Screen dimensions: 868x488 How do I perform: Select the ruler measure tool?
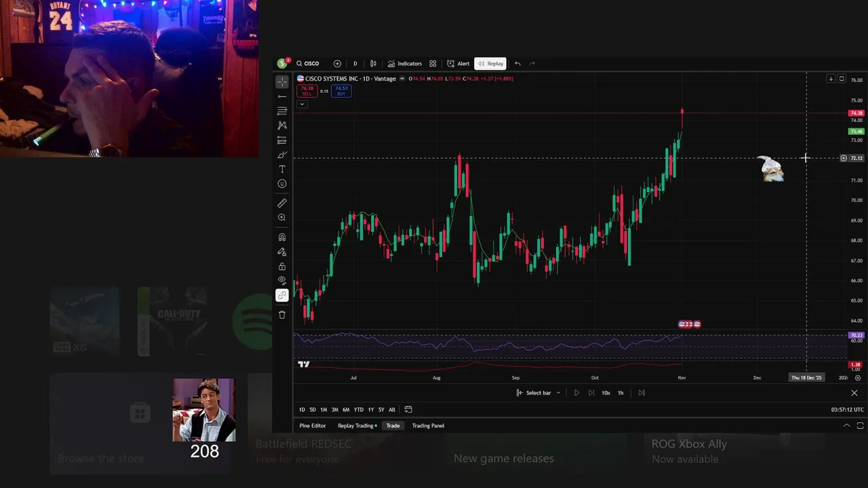click(282, 203)
